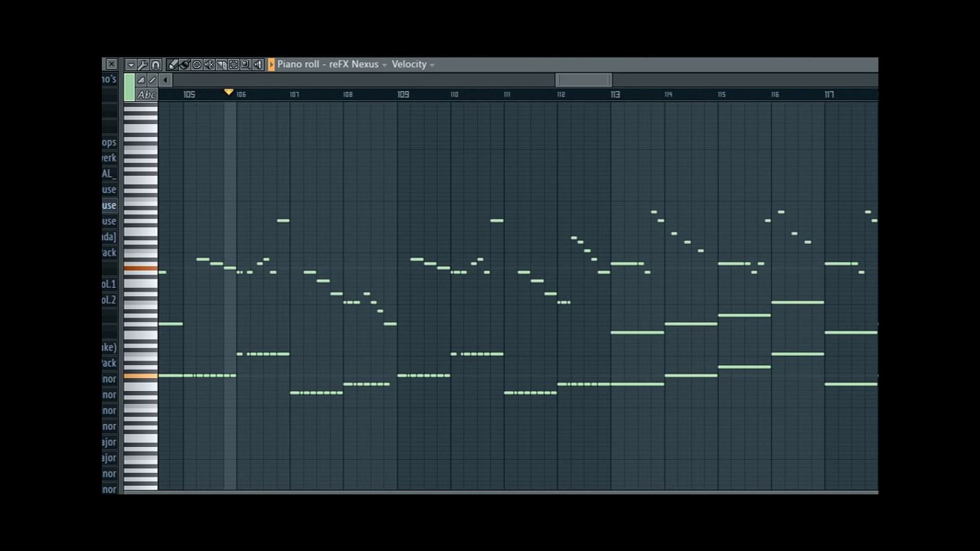Open the piano roll options menu arrow
The image size is (980, 551).
131,65
